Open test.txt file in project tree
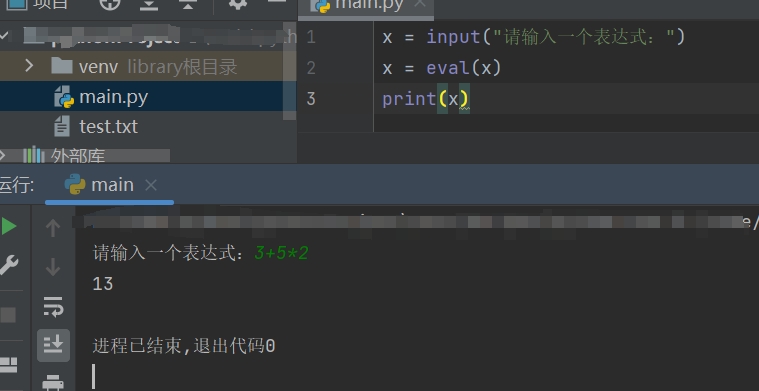Image resolution: width=759 pixels, height=391 pixels. pyautogui.click(x=108, y=127)
